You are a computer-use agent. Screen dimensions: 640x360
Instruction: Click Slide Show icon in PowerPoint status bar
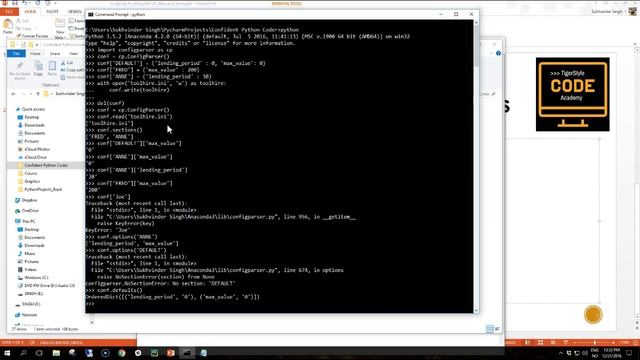[x=566, y=342]
